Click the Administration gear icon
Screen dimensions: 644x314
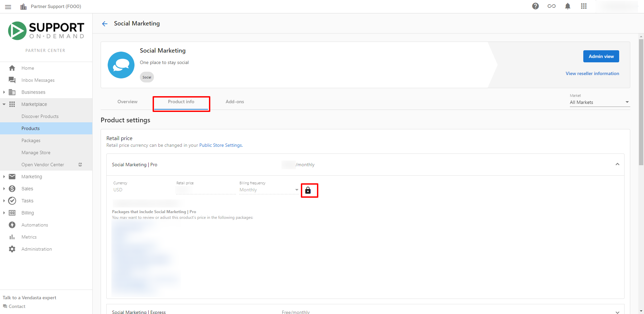pos(12,249)
